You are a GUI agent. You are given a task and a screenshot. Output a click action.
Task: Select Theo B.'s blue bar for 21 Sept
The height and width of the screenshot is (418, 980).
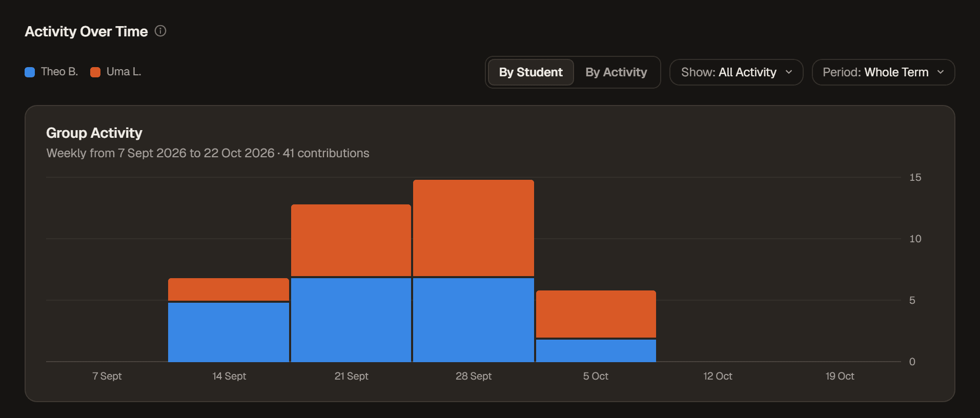pyautogui.click(x=351, y=320)
